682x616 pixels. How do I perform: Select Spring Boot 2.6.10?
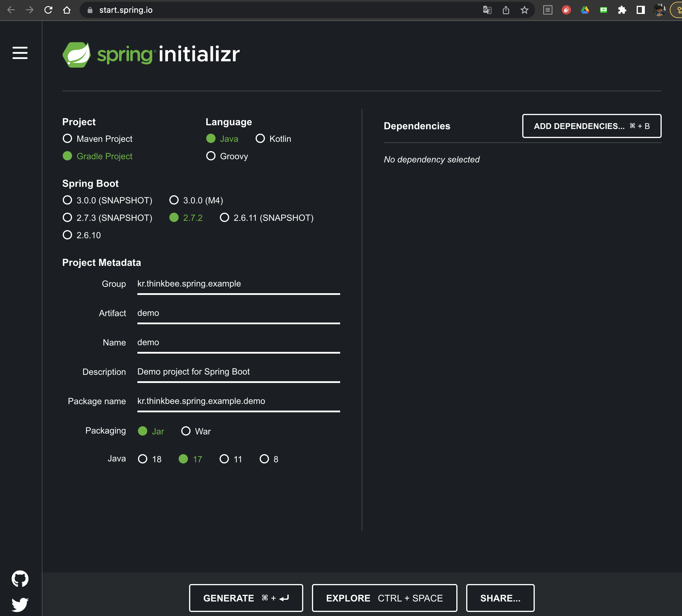[82, 235]
